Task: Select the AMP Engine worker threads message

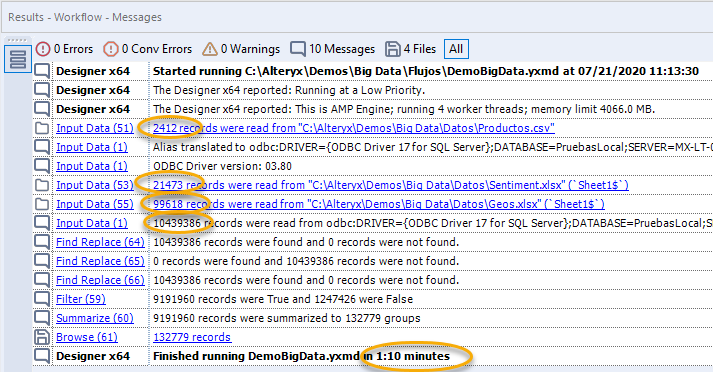Action: point(404,109)
